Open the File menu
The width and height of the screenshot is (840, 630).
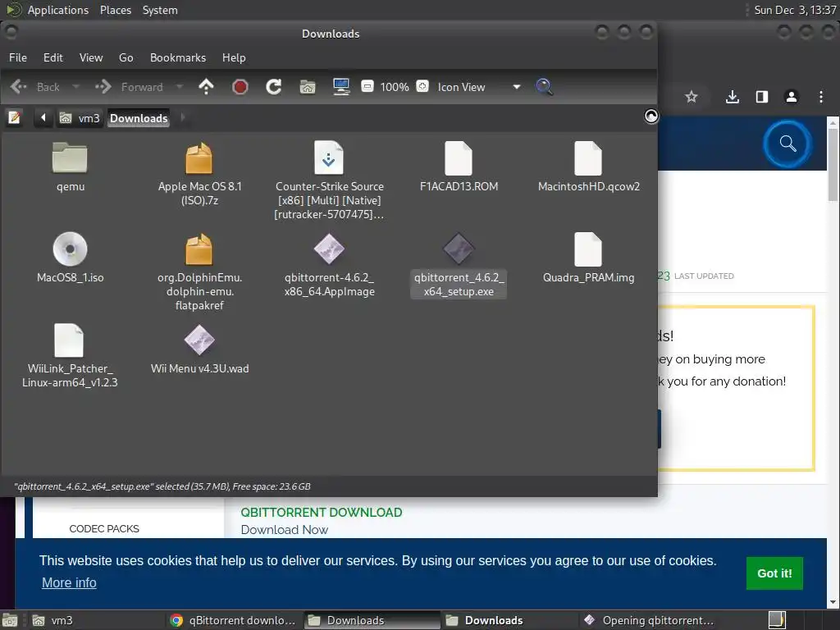(18, 57)
